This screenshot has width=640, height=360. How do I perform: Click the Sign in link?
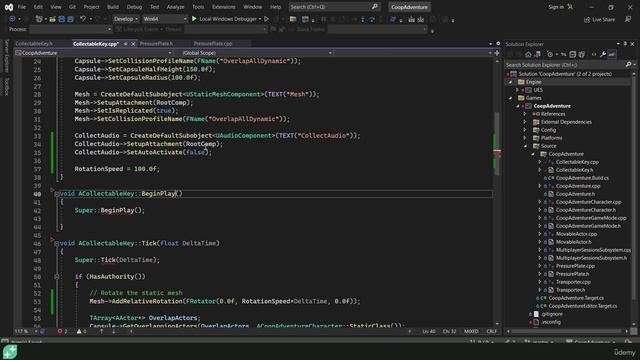(556, 7)
